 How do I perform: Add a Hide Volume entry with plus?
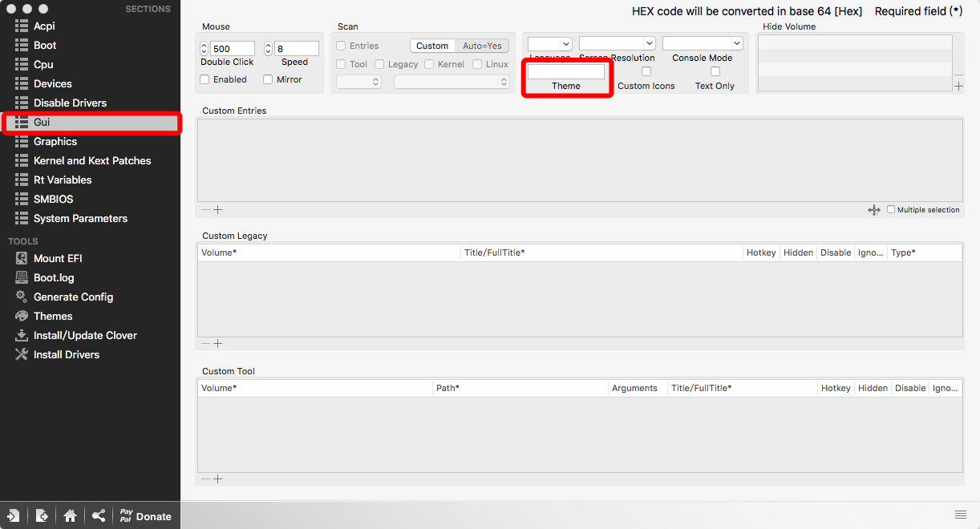click(x=959, y=87)
